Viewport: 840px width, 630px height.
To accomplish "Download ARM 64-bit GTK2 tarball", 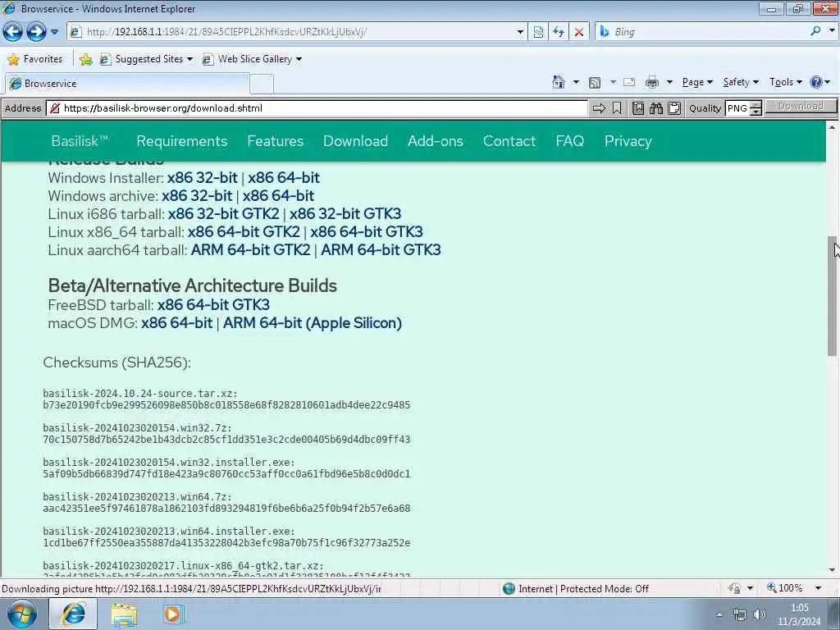I will (x=250, y=249).
